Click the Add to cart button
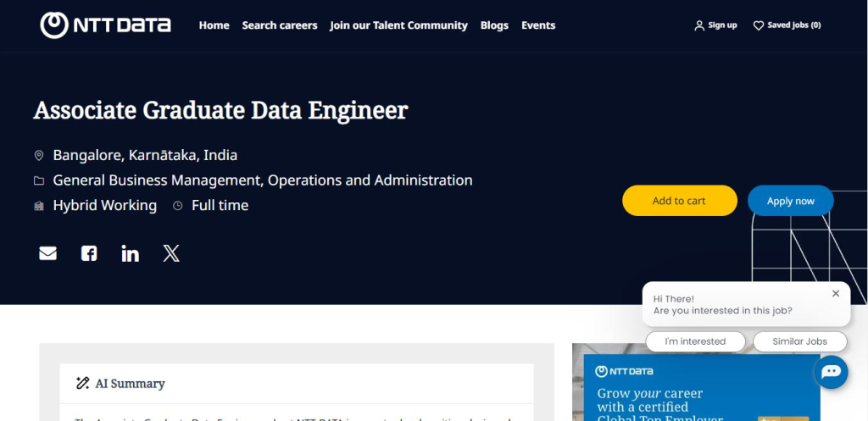The width and height of the screenshot is (868, 421). coord(679,201)
